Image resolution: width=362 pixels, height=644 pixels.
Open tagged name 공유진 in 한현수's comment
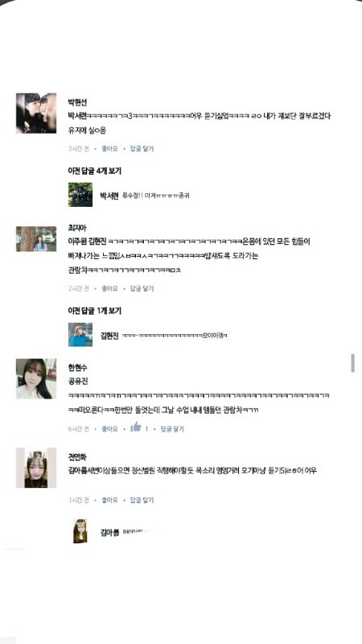pos(77,381)
